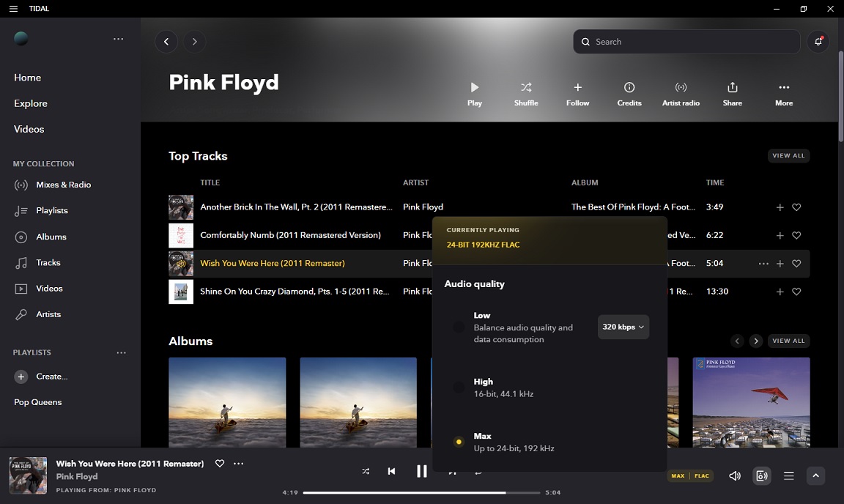Open Tracks in My Collection
This screenshot has width=844, height=504.
pos(37,263)
